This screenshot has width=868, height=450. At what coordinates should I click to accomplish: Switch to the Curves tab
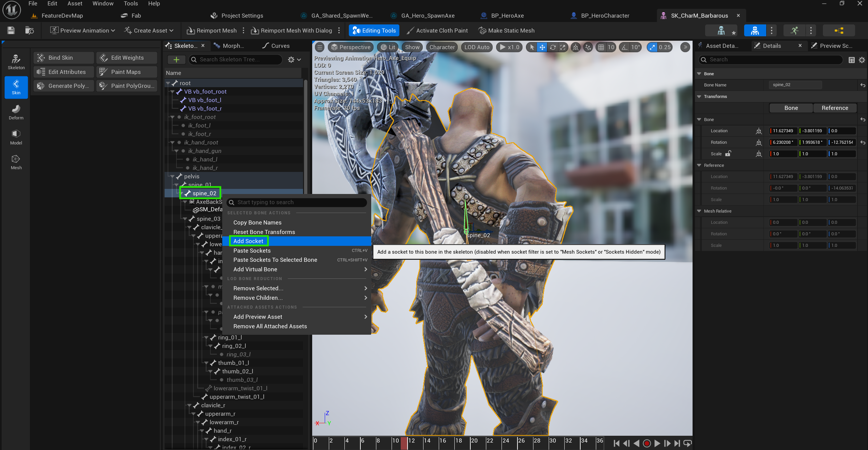(276, 46)
